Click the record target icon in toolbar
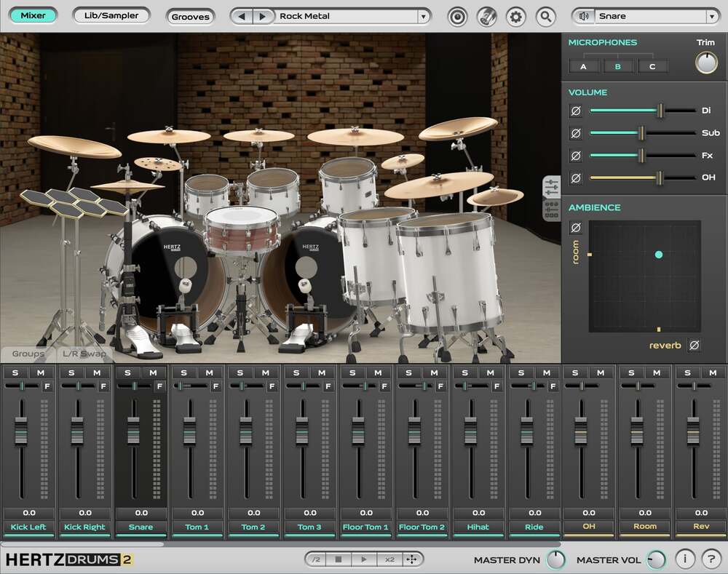The height and width of the screenshot is (574, 728). 457,16
